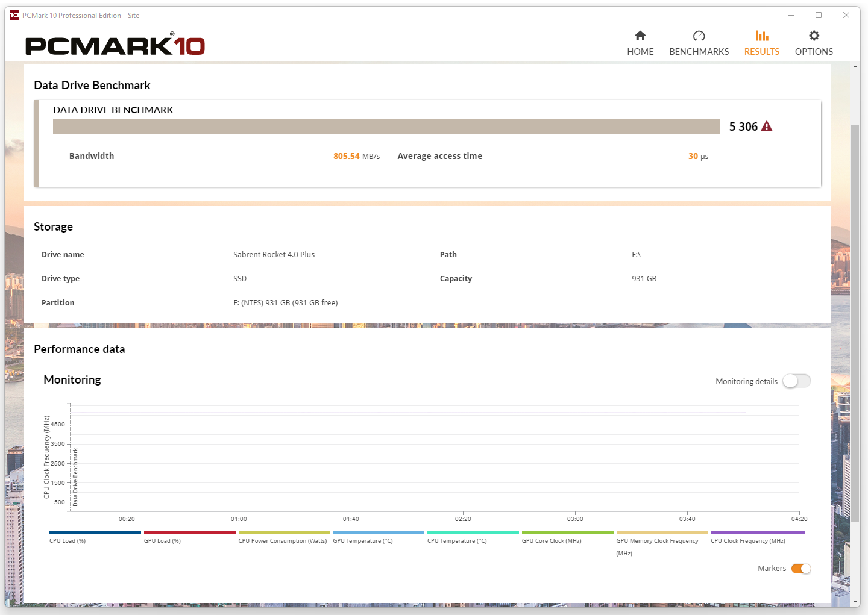Open the Benchmarks gauge icon
Image resolution: width=868 pixels, height=615 pixels.
[x=699, y=36]
